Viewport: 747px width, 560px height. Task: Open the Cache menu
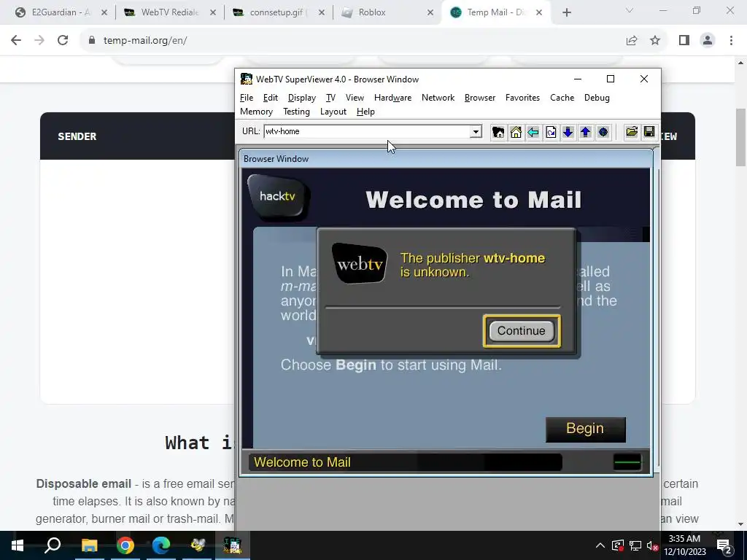point(562,98)
